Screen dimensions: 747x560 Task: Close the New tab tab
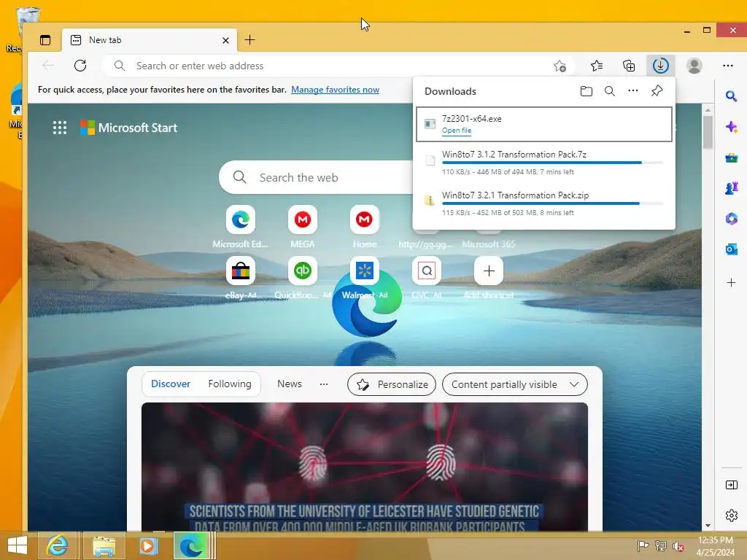[x=226, y=41]
